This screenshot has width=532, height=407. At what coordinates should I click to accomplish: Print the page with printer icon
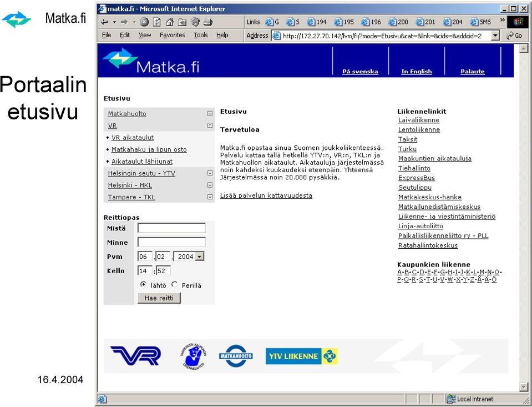click(x=207, y=22)
